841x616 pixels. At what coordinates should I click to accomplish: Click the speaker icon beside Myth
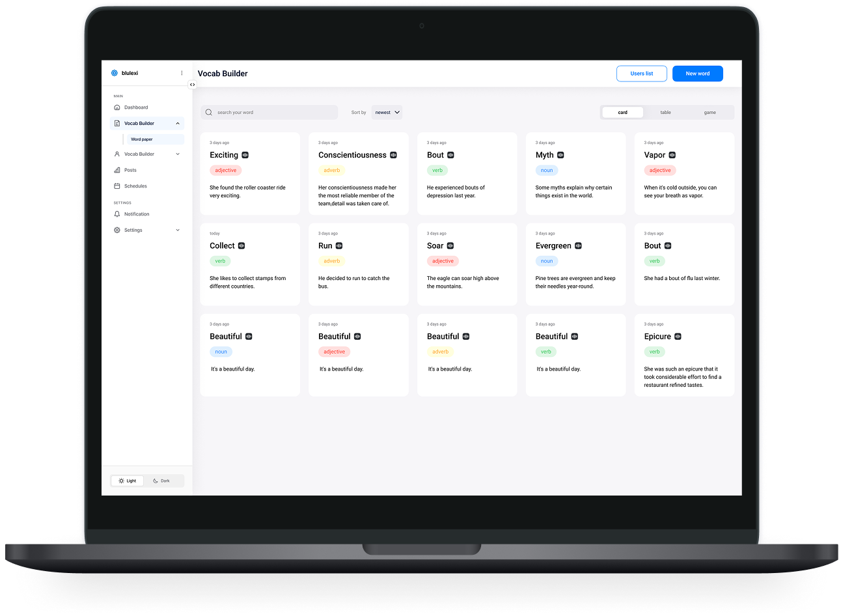(560, 155)
